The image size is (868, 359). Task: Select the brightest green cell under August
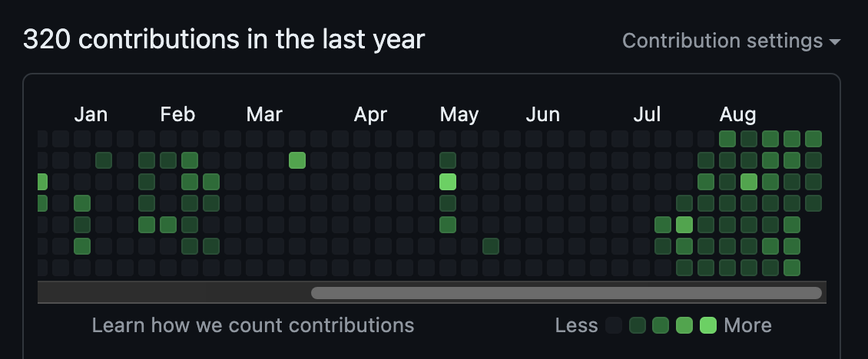coord(749,182)
